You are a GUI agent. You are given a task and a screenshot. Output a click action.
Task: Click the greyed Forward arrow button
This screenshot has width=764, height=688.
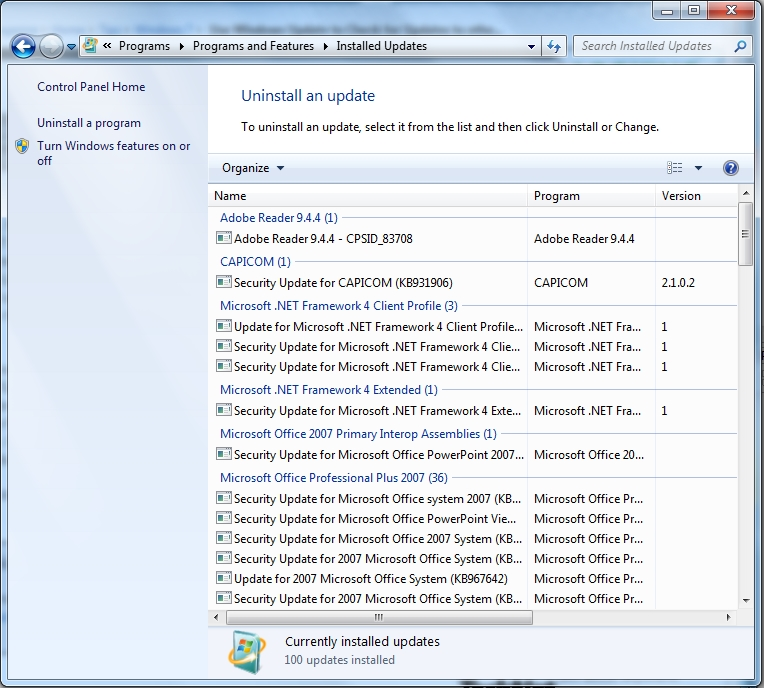pos(51,47)
